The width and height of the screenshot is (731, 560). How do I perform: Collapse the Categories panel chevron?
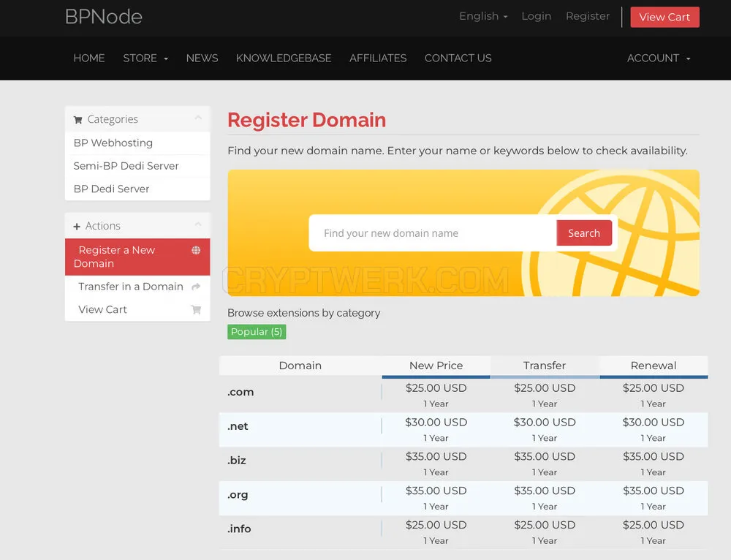point(198,118)
